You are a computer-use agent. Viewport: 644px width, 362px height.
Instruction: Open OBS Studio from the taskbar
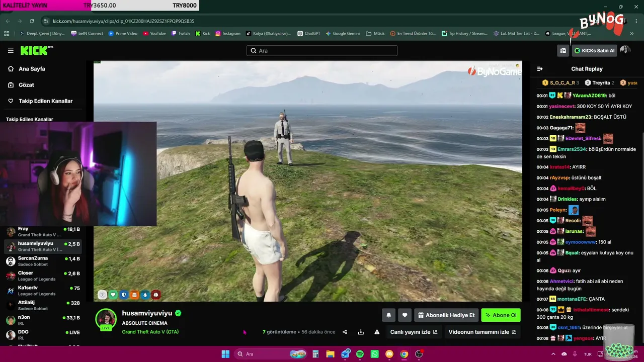419,354
